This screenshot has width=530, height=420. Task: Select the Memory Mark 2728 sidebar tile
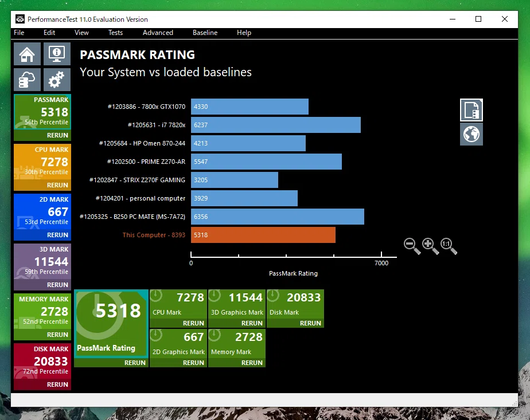click(x=42, y=311)
